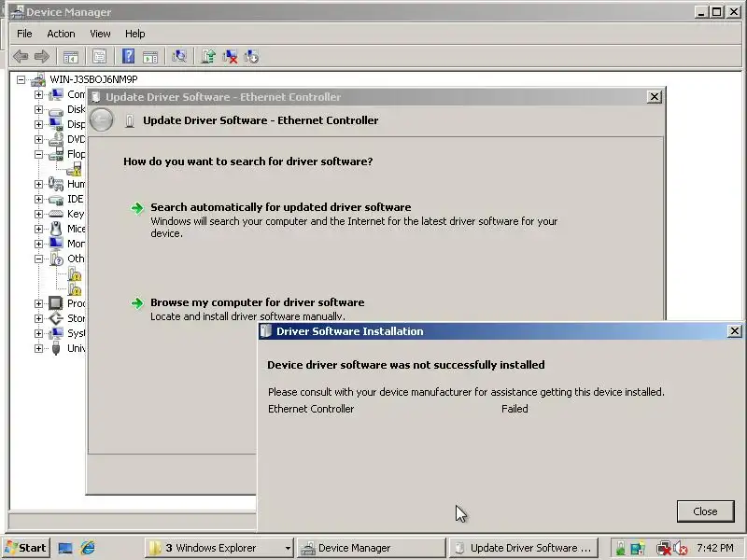The width and height of the screenshot is (747, 560).
Task: Select the WIN-J3SBOJ6NM9P computer icon
Action: [38, 79]
